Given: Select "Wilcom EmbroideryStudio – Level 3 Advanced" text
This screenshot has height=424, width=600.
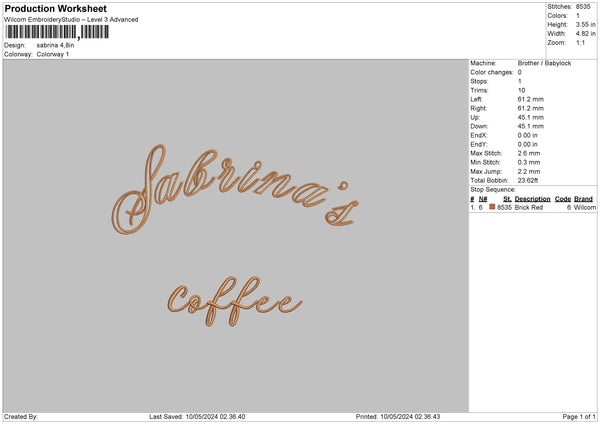Looking at the screenshot, I should click(x=71, y=20).
